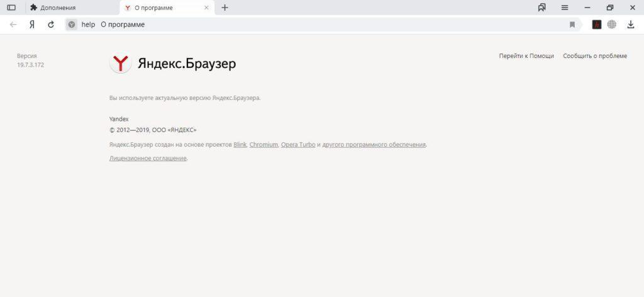Open the browser hamburger menu

tap(565, 8)
